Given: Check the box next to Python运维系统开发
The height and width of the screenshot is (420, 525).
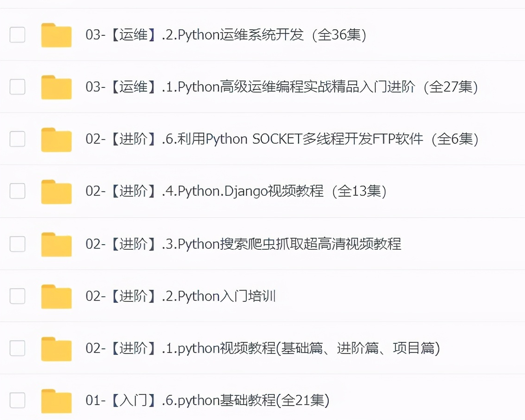Looking at the screenshot, I should [x=17, y=35].
